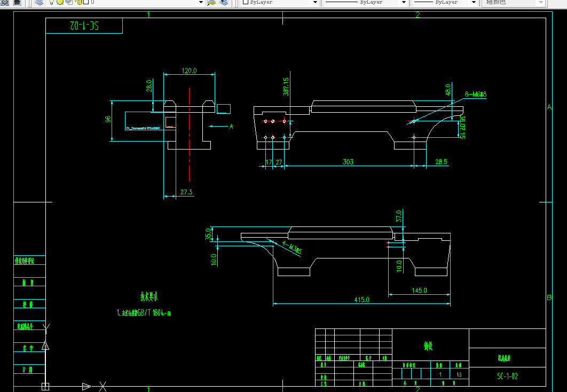Click the Layer Previous icon

(224, 2)
